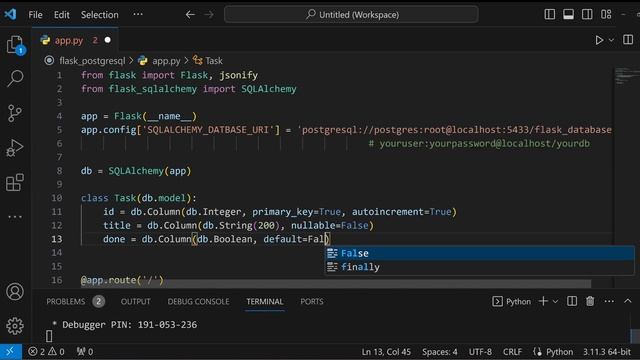Click the horizontal editor scrollbar

pos(336,283)
